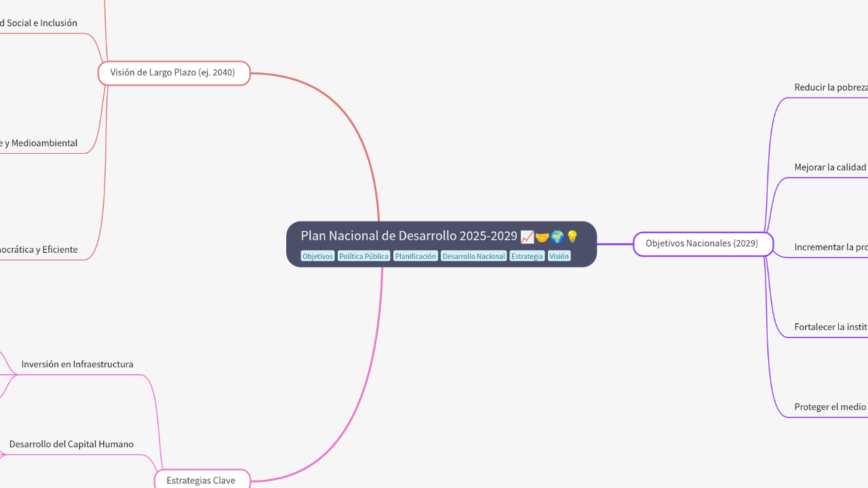
Task: Click the light bulb emoji in central title
Action: click(572, 237)
